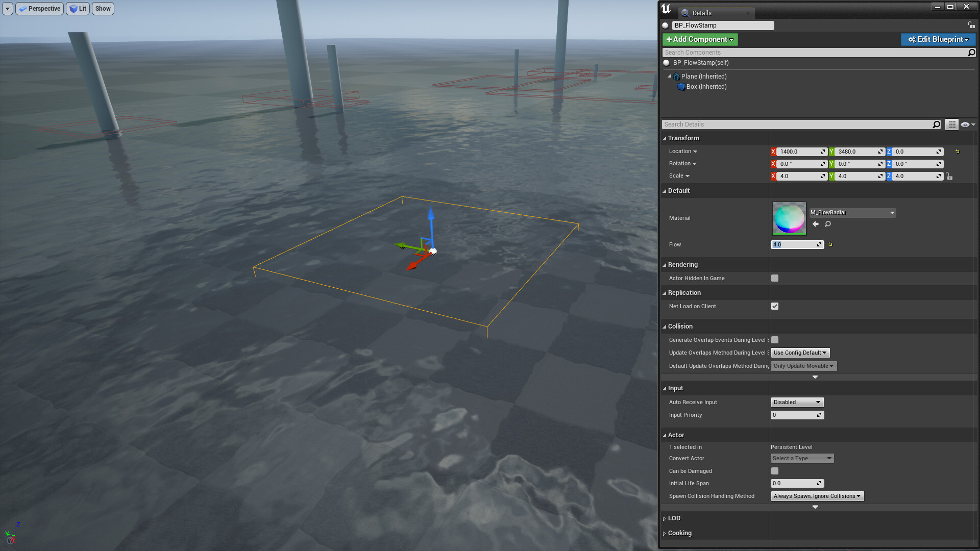980x551 pixels.
Task: Reset the Location transform to default
Action: tap(957, 152)
